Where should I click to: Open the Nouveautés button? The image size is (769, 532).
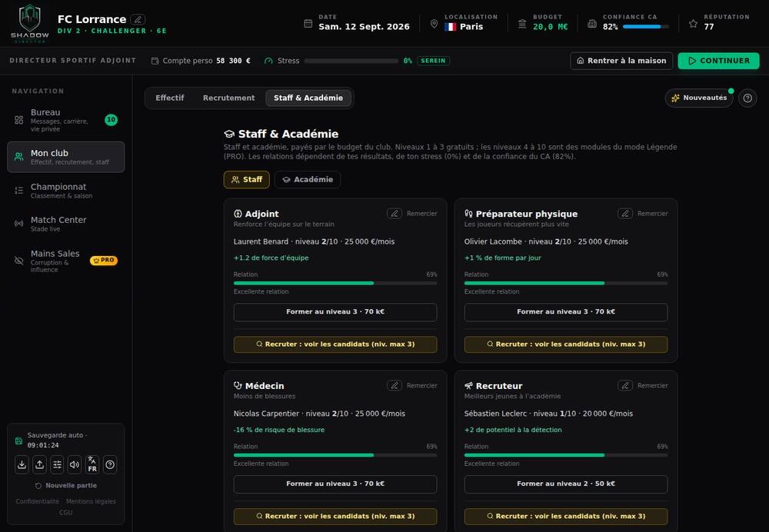tap(699, 98)
